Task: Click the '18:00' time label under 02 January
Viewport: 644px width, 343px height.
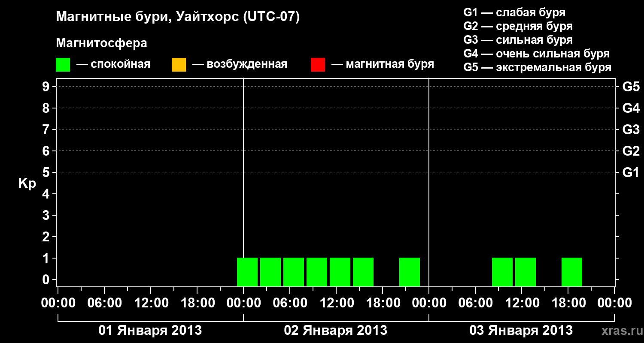Action: (x=383, y=303)
